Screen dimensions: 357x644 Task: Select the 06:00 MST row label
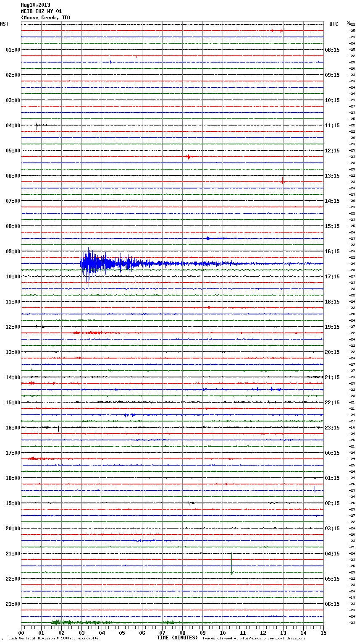pyautogui.click(x=13, y=176)
